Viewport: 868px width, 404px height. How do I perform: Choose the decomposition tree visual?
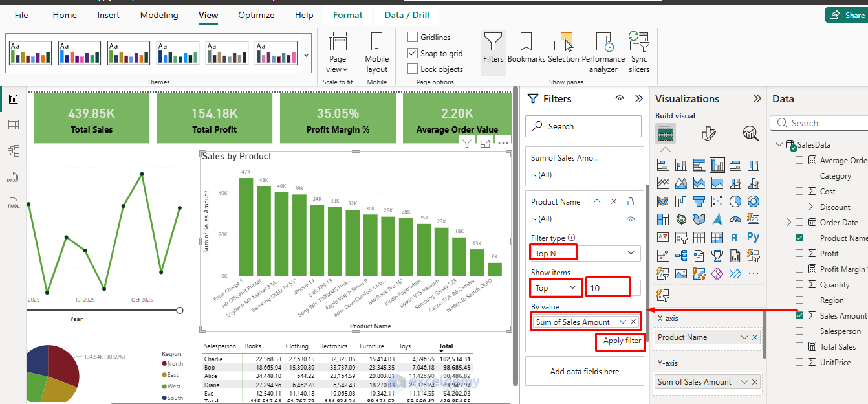(680, 256)
